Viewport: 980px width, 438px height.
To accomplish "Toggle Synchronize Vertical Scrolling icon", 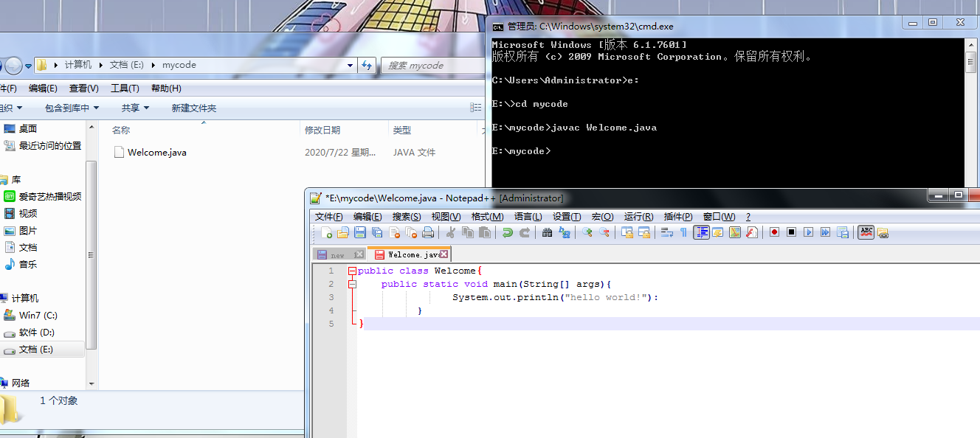I will tap(627, 232).
